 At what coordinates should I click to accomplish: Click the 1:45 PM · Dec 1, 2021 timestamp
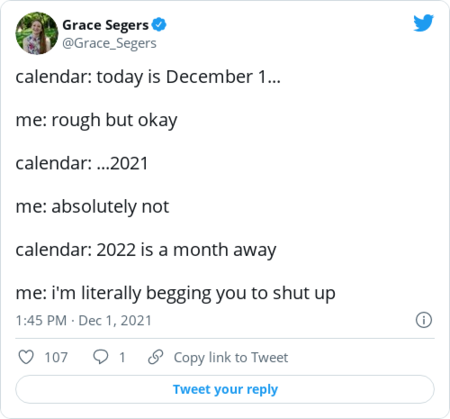pos(84,321)
